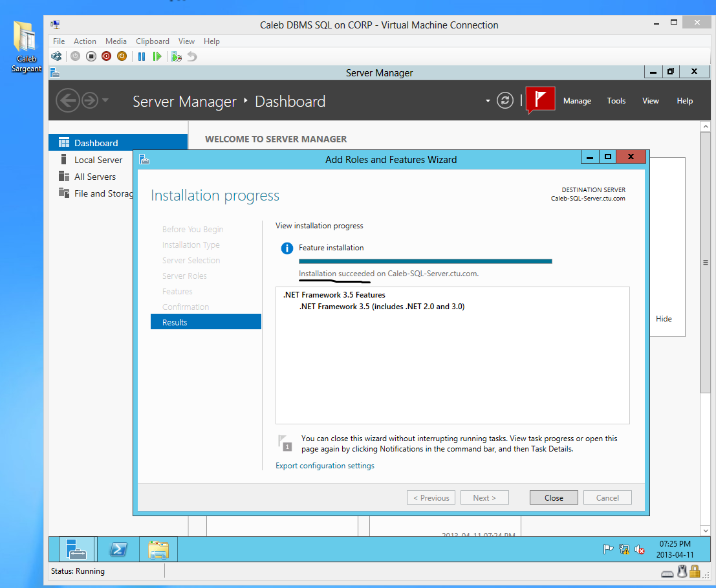
Task: Go back with Server Manager back arrow
Action: click(x=67, y=100)
